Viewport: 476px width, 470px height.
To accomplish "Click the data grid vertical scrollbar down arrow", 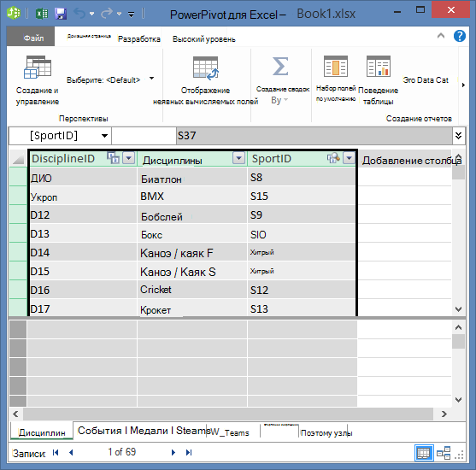I will (x=458, y=309).
